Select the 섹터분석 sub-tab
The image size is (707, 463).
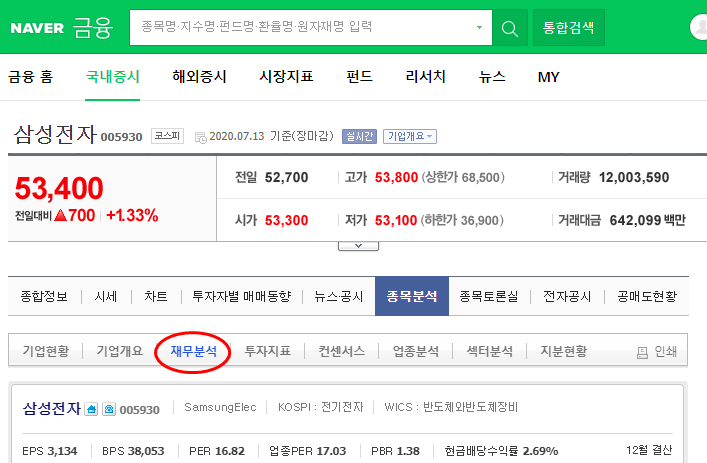point(490,351)
